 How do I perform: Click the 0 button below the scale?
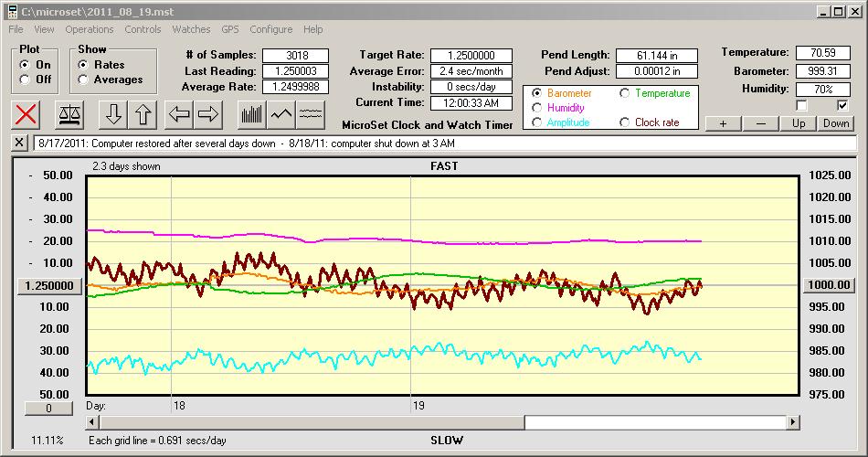[48, 409]
